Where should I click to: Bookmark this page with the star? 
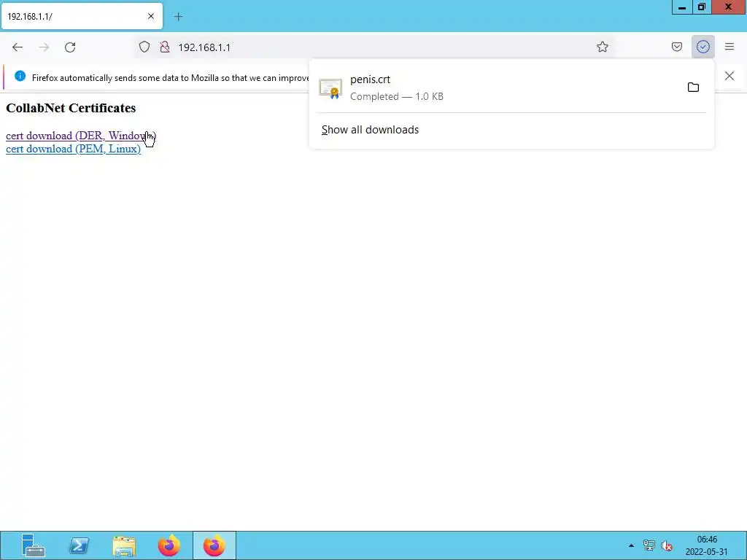602,47
